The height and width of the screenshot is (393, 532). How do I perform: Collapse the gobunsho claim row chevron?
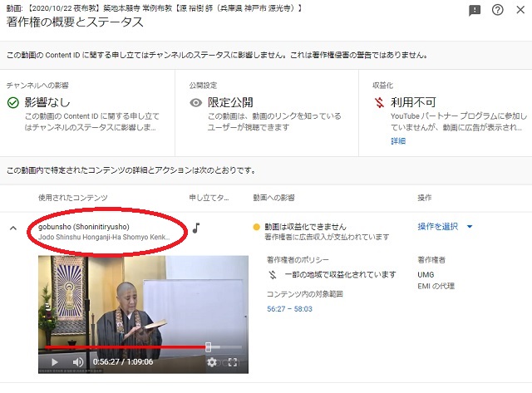[13, 228]
